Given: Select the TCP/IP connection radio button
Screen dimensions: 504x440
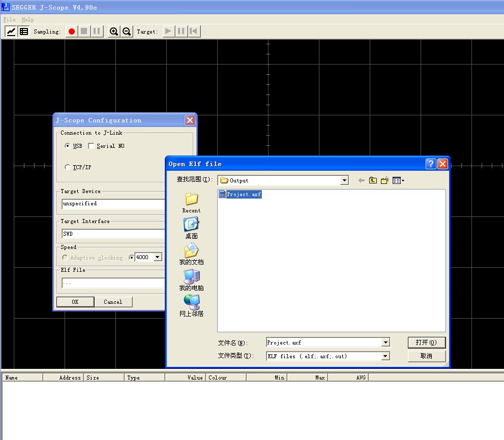Looking at the screenshot, I should point(67,167).
